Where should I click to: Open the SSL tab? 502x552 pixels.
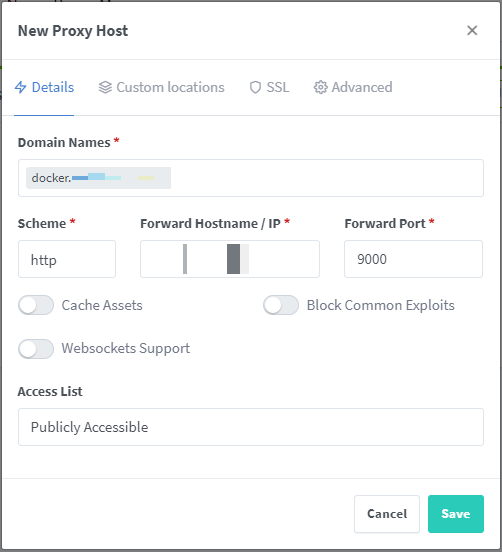[x=269, y=87]
